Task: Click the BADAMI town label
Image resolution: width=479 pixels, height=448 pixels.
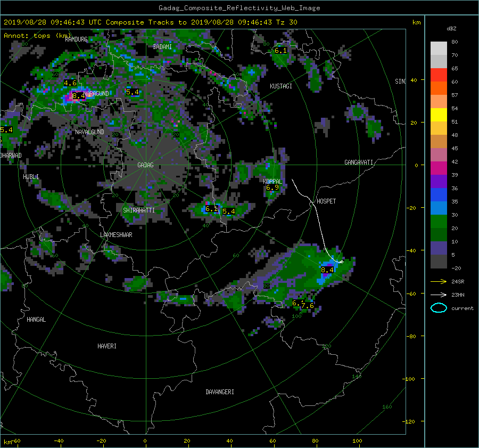Action: [x=162, y=47]
